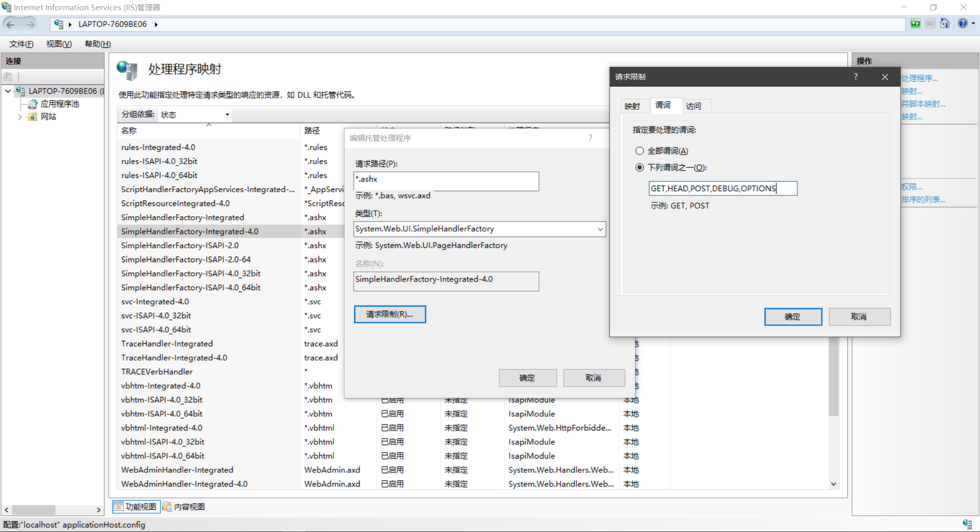Click the Connections pane horizontal scrollbar thumb
Screen dimensions: 980x532
pyautogui.click(x=34, y=510)
